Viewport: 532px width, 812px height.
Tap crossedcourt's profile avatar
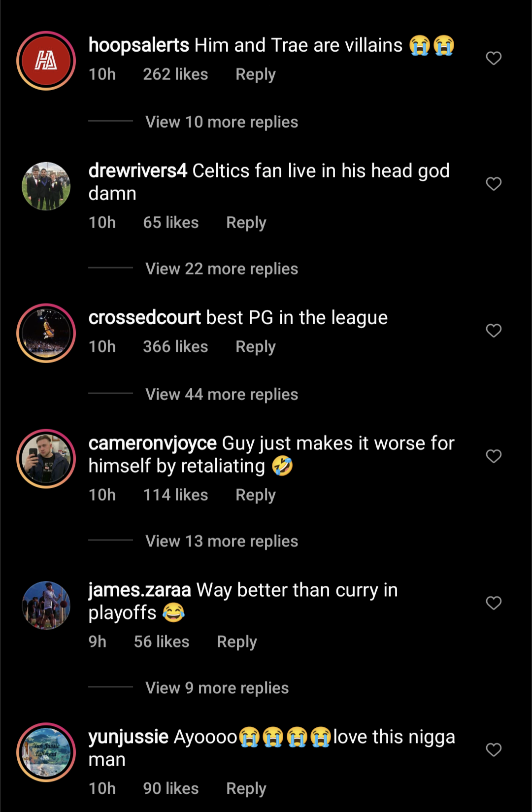point(46,333)
